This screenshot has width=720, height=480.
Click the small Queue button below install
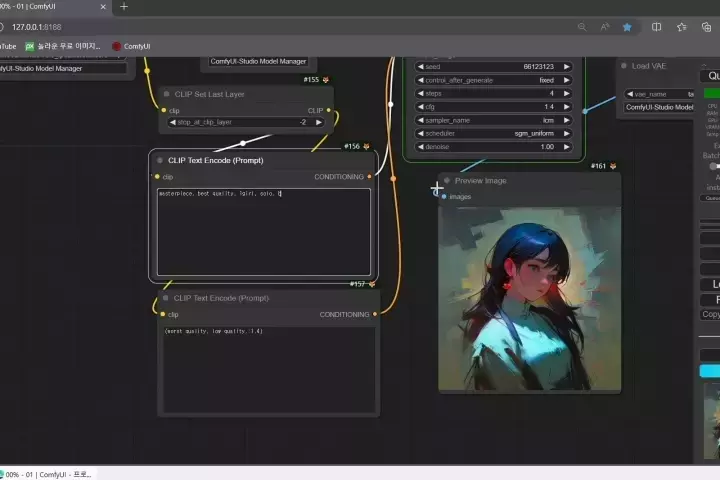coord(710,198)
